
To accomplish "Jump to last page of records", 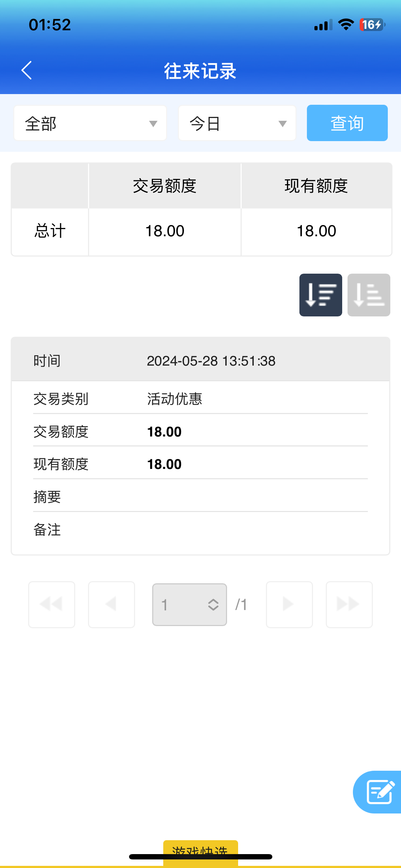I will click(x=349, y=604).
